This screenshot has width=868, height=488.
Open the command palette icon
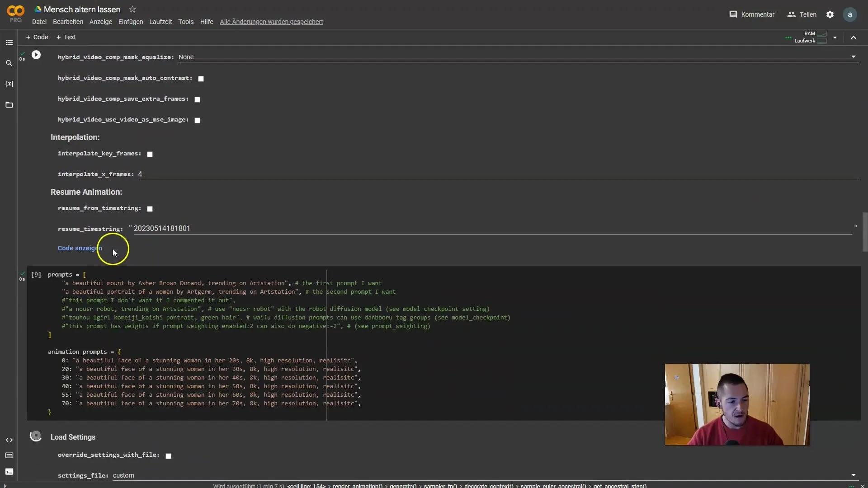click(9, 455)
